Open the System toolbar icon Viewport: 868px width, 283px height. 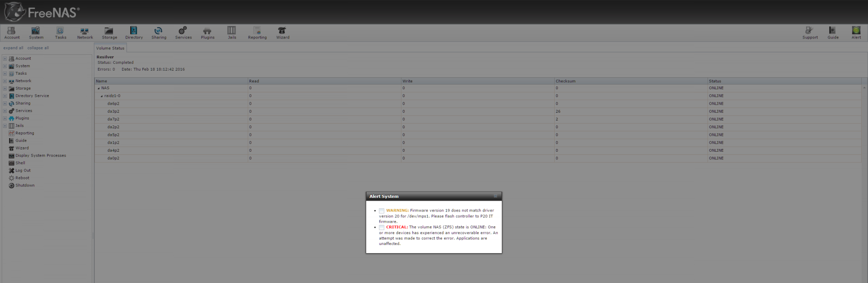(x=36, y=33)
